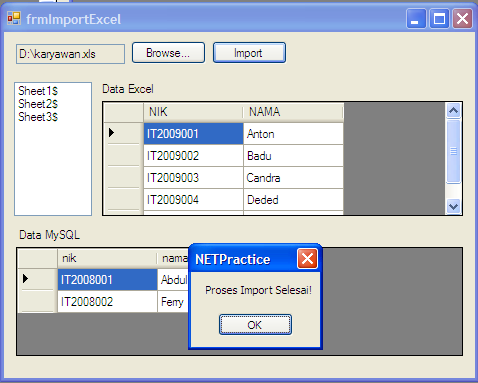Image resolution: width=478 pixels, height=383 pixels.
Task: Click the Browse... button
Action: [x=168, y=53]
